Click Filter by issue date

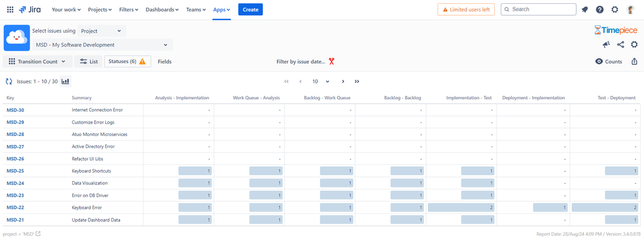pos(301,61)
